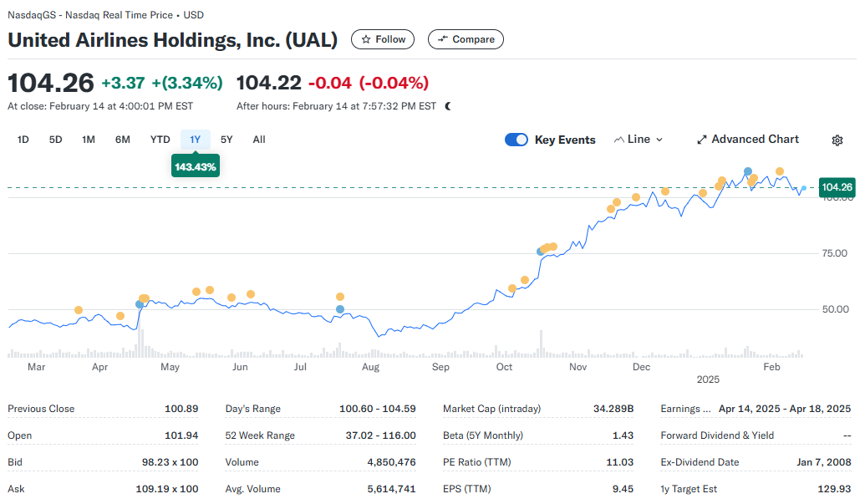Viewport: 865px width, 504px height.
Task: Click the 143.43% performance badge
Action: click(x=196, y=166)
